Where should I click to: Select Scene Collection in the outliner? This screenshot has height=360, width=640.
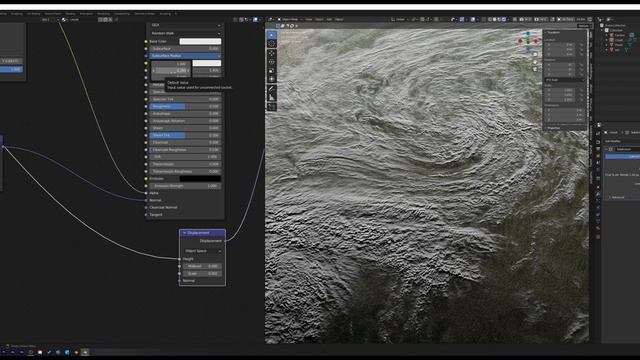[x=615, y=25]
